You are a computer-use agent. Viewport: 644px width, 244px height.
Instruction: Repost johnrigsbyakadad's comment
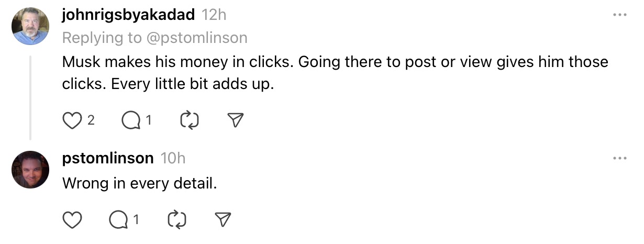coord(189,121)
